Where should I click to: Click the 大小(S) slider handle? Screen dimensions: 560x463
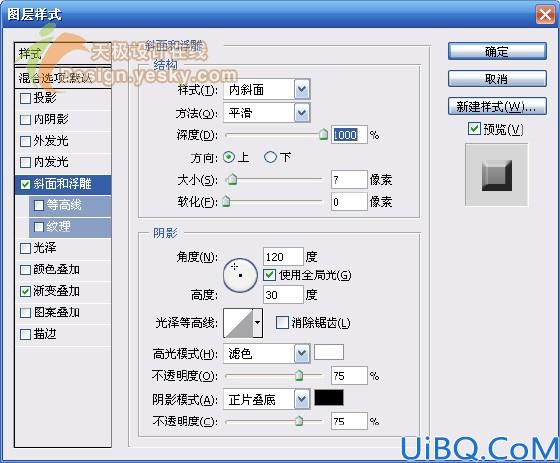[232, 179]
